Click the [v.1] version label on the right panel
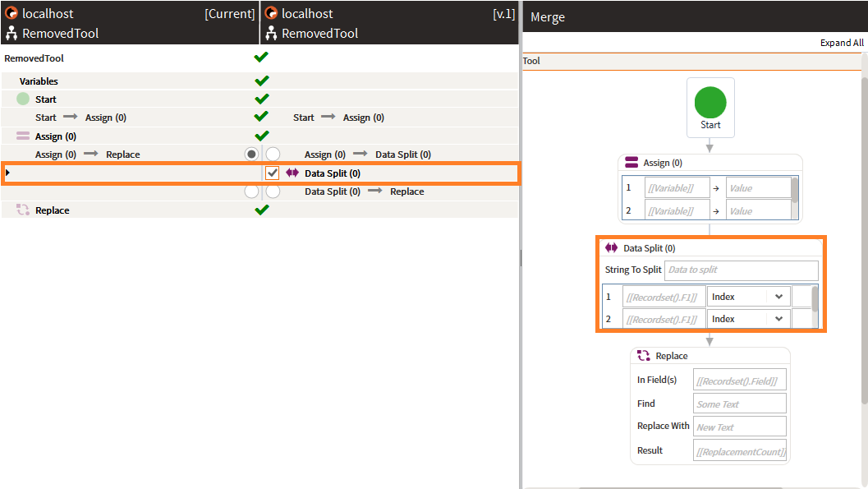Image resolution: width=868 pixels, height=489 pixels. coord(504,12)
